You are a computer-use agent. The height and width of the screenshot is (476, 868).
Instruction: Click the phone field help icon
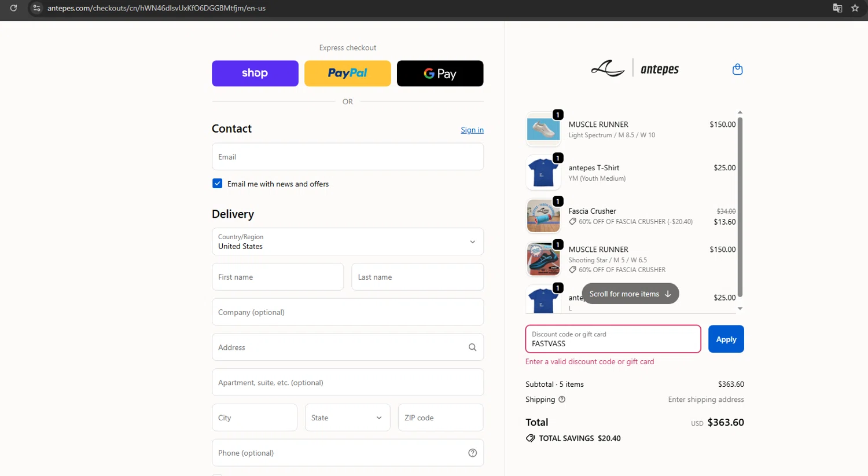(x=472, y=453)
